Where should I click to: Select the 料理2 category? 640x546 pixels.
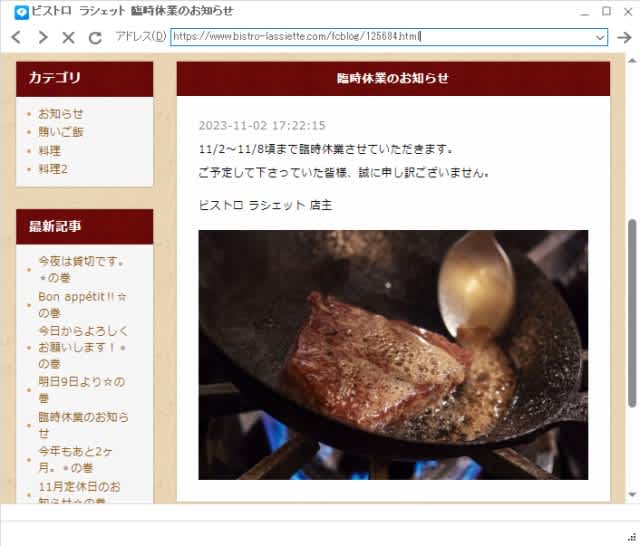53,169
